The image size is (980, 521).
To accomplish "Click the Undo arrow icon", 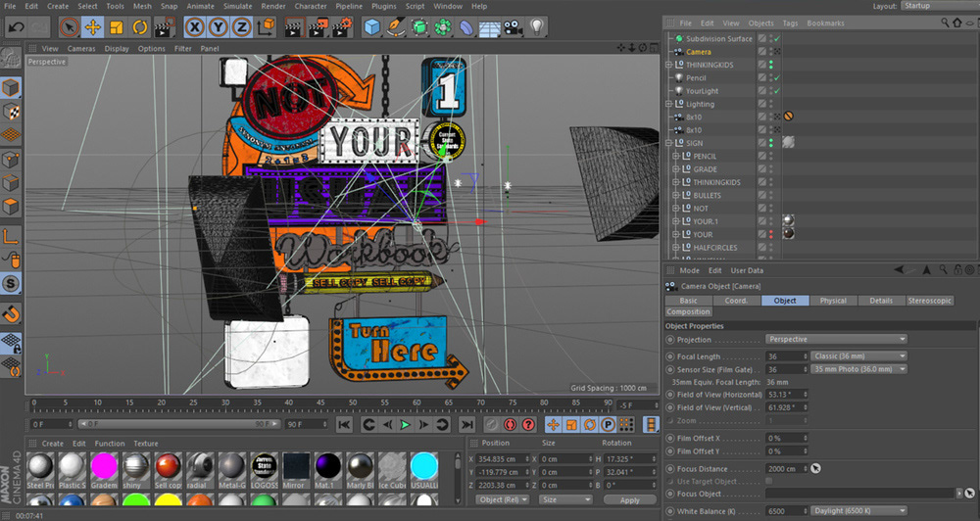I will pos(17,27).
